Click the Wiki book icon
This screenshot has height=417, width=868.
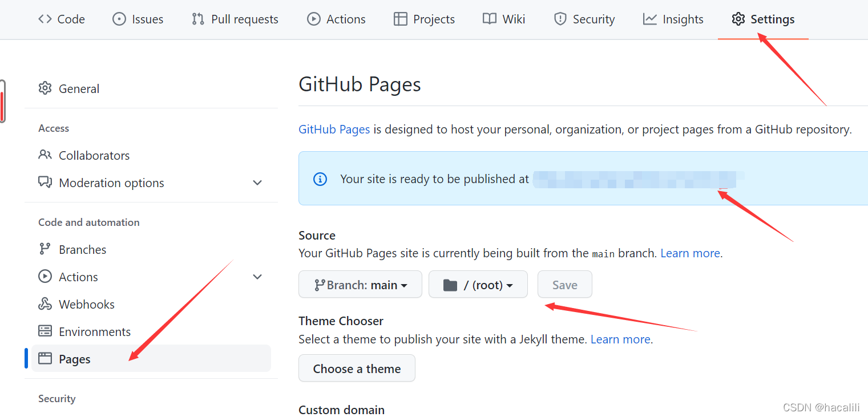coord(489,19)
